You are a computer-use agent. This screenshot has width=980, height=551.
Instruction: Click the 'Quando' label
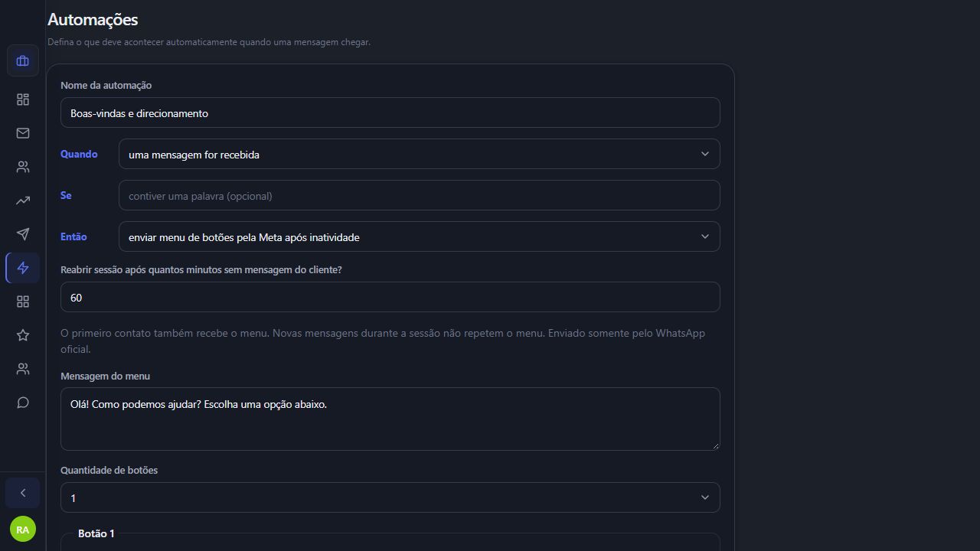(79, 154)
